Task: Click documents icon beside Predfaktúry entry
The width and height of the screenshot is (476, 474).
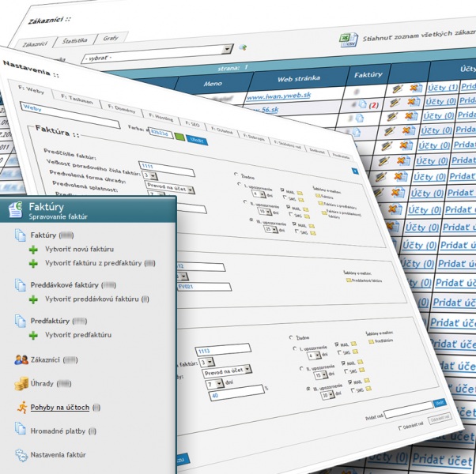Action: click(x=21, y=321)
